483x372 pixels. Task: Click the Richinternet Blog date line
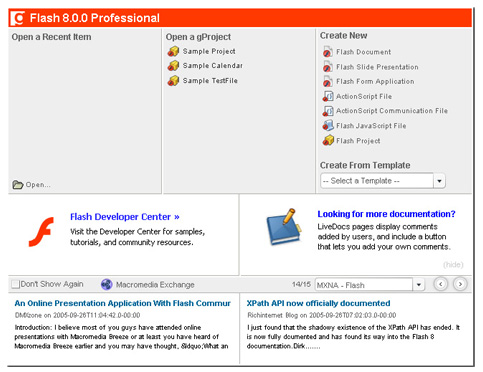[322, 315]
